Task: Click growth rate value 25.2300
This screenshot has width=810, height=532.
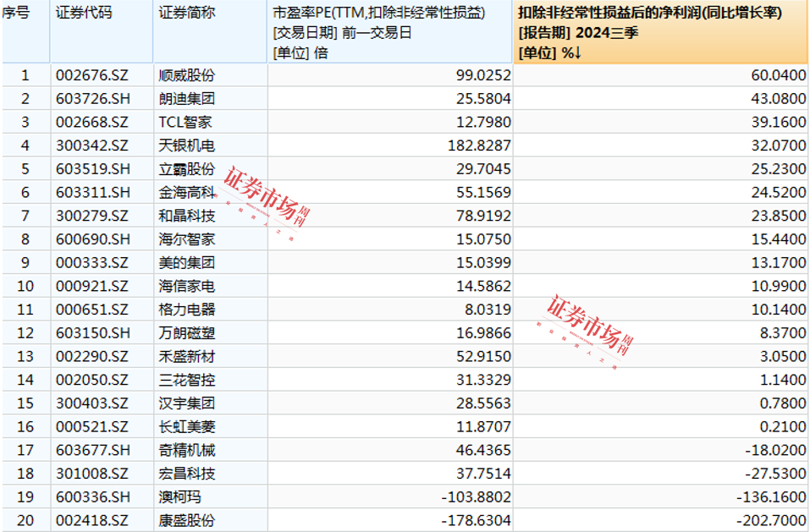Action: [x=779, y=169]
